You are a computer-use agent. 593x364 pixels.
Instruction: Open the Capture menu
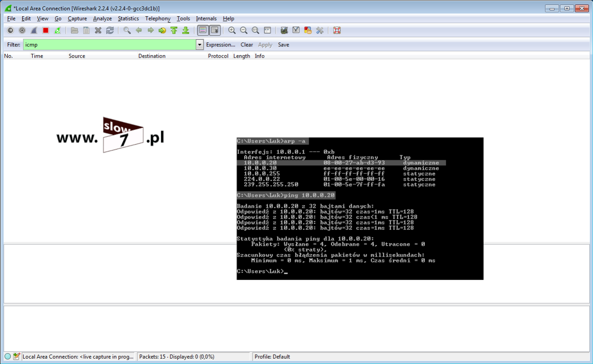(77, 19)
